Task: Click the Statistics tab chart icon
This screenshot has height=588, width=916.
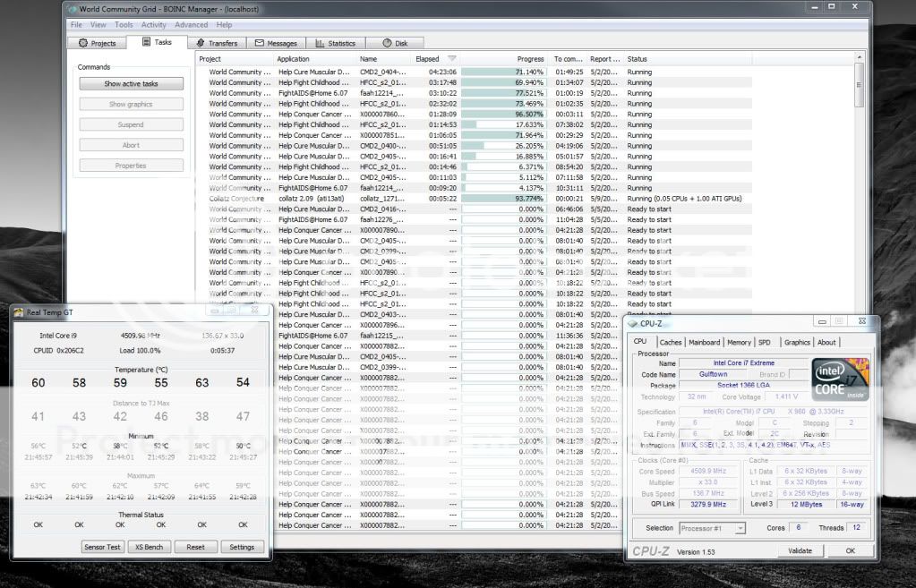Action: (319, 43)
